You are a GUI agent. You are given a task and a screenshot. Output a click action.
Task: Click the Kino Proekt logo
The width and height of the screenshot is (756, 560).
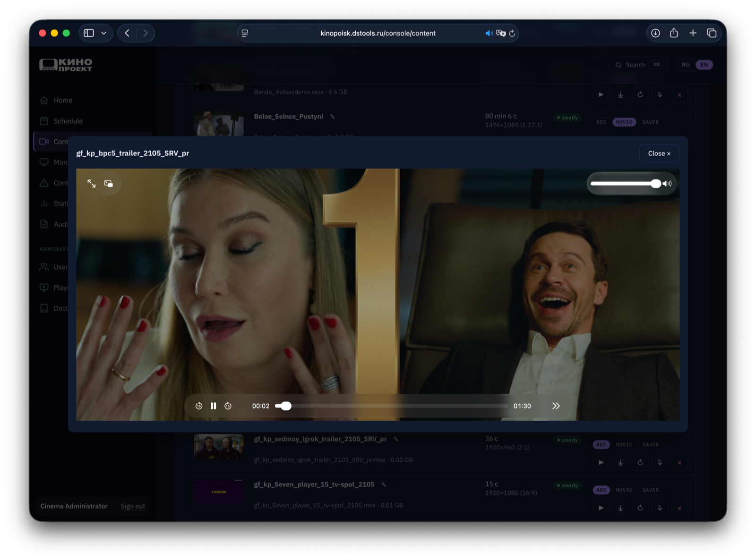[x=66, y=65]
